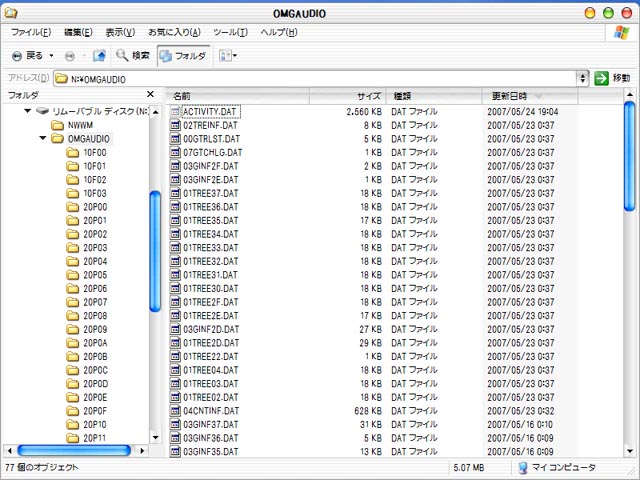Image resolution: width=640 pixels, height=480 pixels.
Task: Click the 628 KB size cell
Action: 368,411
